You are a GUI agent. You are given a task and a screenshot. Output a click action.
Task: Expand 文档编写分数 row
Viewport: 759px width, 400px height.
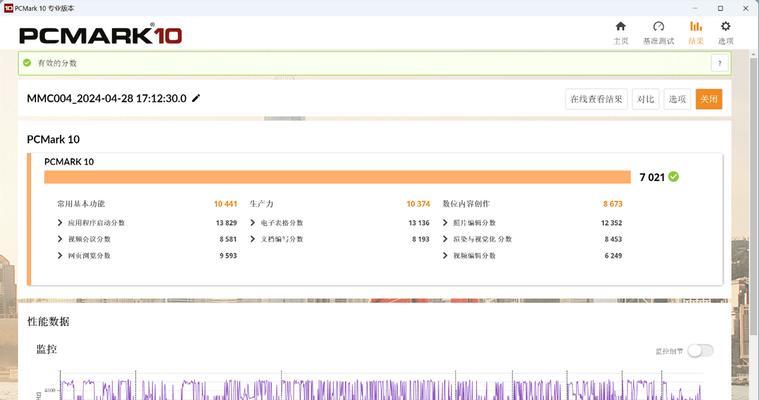point(253,239)
